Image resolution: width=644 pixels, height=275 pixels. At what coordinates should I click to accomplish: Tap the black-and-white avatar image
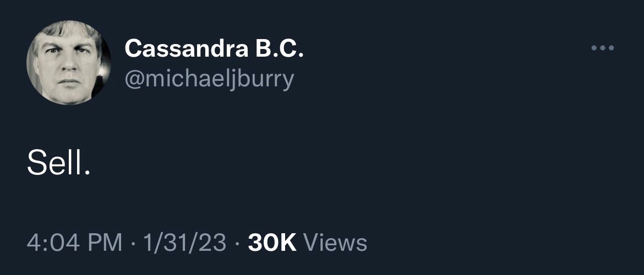click(x=69, y=62)
